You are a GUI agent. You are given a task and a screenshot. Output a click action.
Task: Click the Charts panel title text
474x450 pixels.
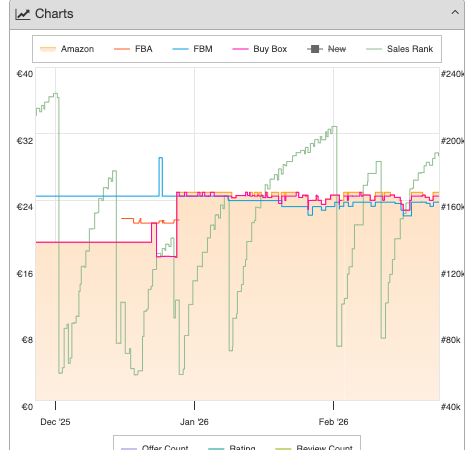pyautogui.click(x=54, y=14)
